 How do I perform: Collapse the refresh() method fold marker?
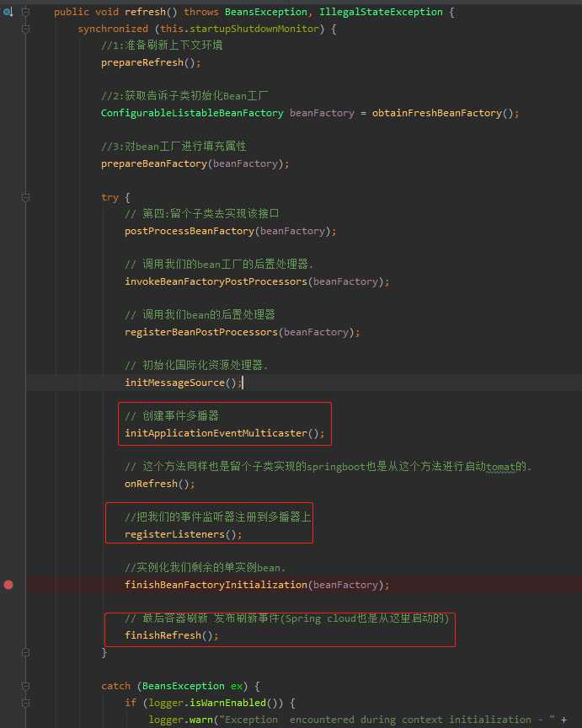coord(26,12)
